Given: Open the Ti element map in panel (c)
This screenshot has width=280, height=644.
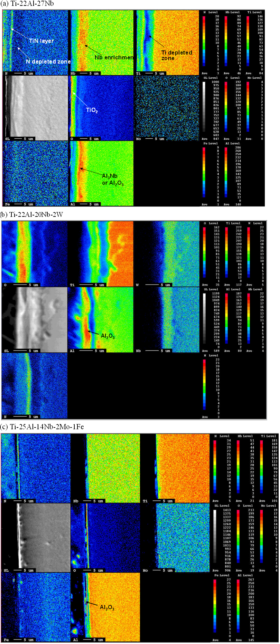Looking at the screenshot, I should pyautogui.click(x=176, y=468).
